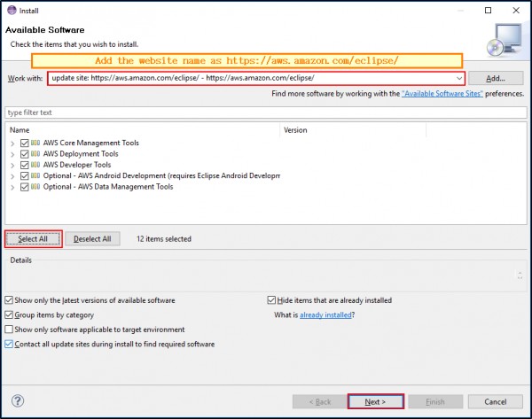Image resolution: width=532 pixels, height=419 pixels.
Task: Click the Details area scroll arrows
Action: pyautogui.click(x=520, y=275)
